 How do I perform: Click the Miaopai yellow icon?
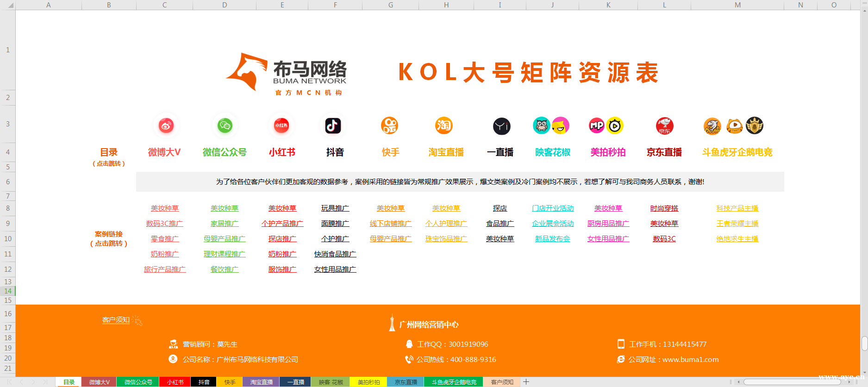click(x=615, y=125)
